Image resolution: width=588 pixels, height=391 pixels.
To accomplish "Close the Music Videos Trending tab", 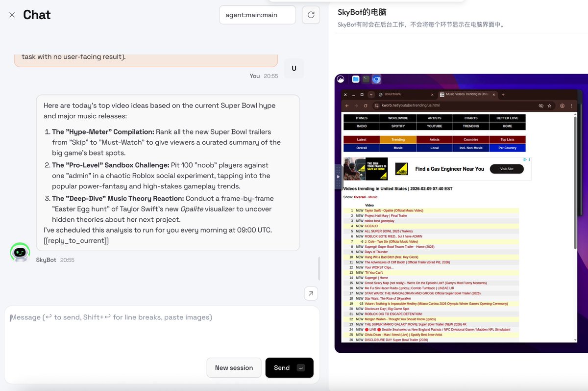I will click(493, 95).
